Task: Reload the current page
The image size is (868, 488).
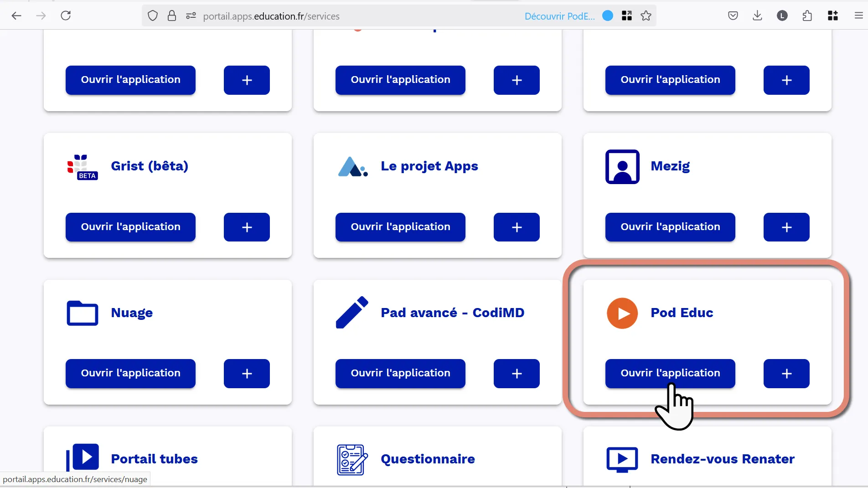Action: tap(66, 16)
